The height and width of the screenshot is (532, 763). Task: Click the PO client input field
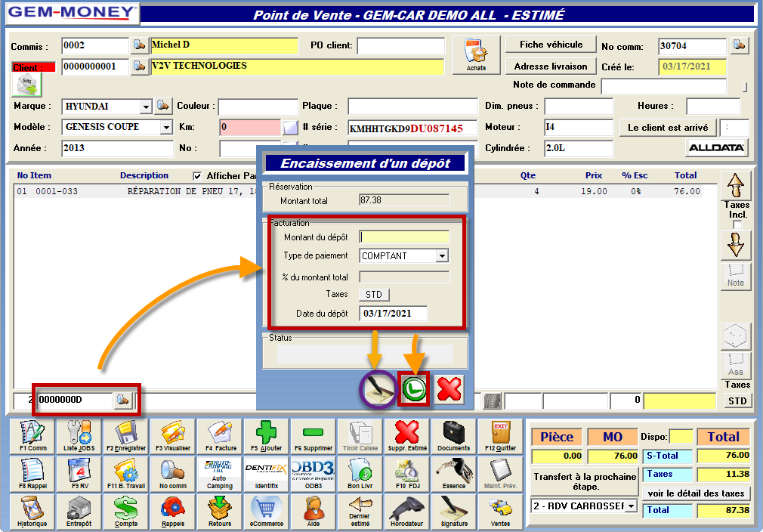(x=401, y=46)
